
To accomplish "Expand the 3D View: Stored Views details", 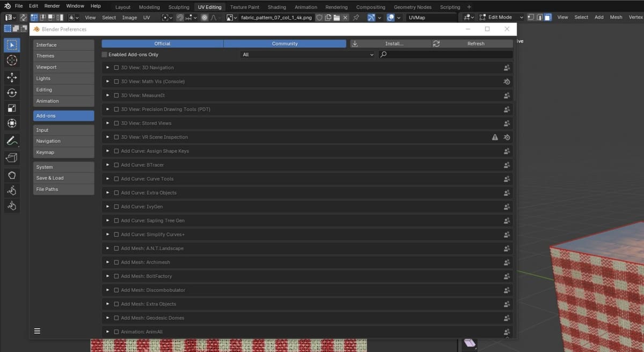I will (108, 123).
